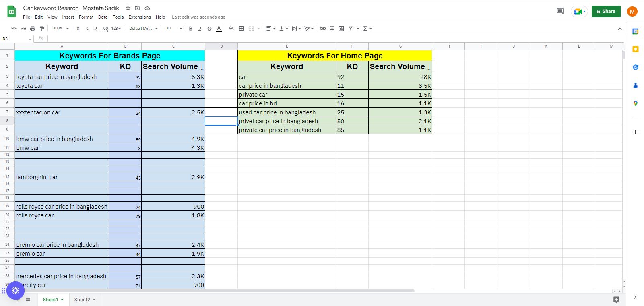Click the insert link icon
This screenshot has height=306, width=644.
pyautogui.click(x=322, y=29)
